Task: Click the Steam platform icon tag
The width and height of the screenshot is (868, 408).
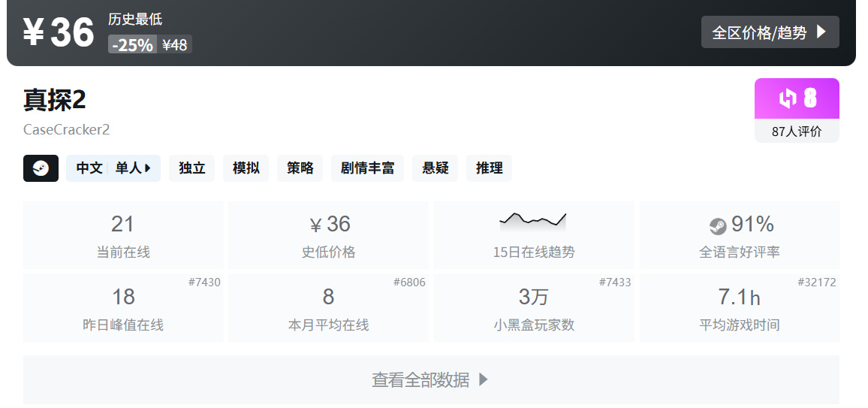Action: click(x=41, y=168)
